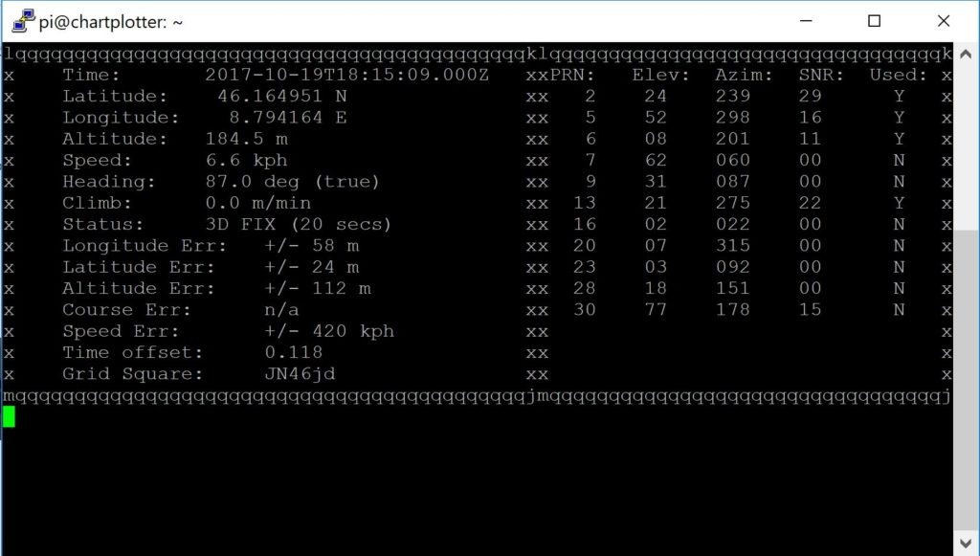
Task: Click the PuTTY icon in the title bar
Action: point(23,21)
